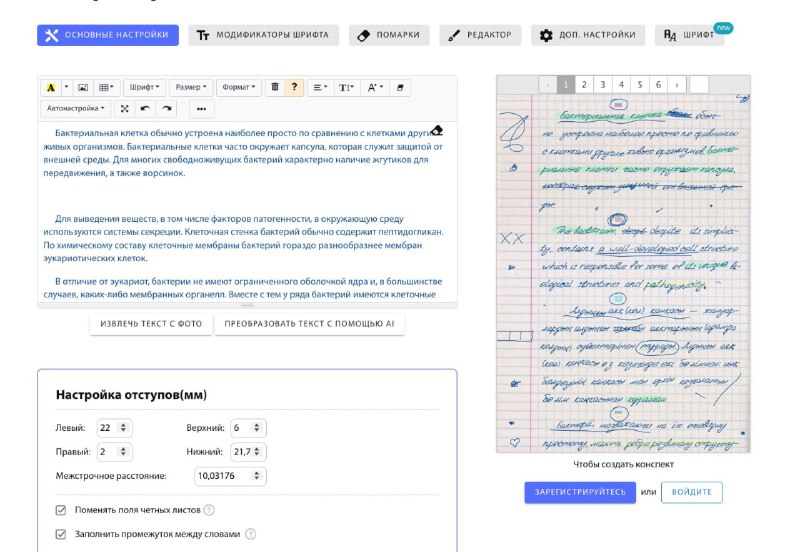800x552 pixels.
Task: Open the 'Автонастройка' dropdown
Action: 76,108
